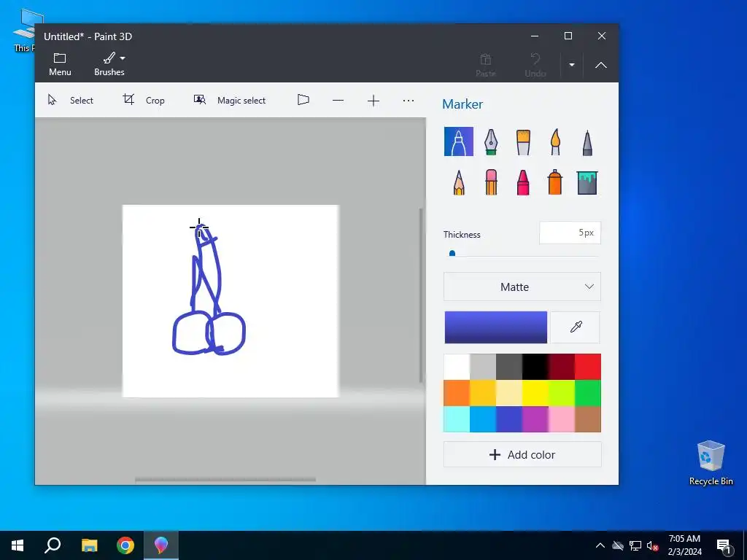Screen dimensions: 747x560
Task: Choose the indigo color swatch
Action: point(508,419)
